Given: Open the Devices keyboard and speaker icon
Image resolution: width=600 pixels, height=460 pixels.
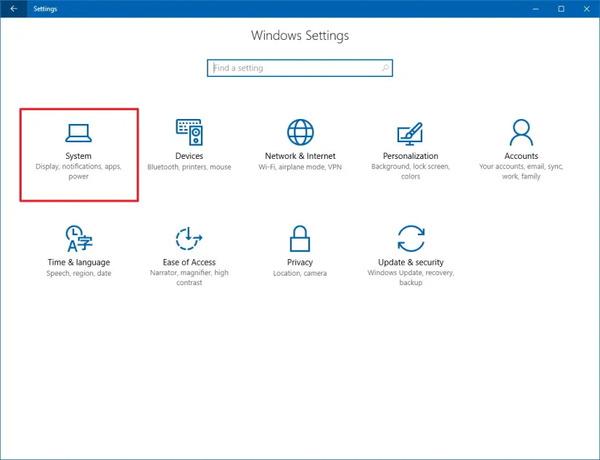Looking at the screenshot, I should pos(189,132).
